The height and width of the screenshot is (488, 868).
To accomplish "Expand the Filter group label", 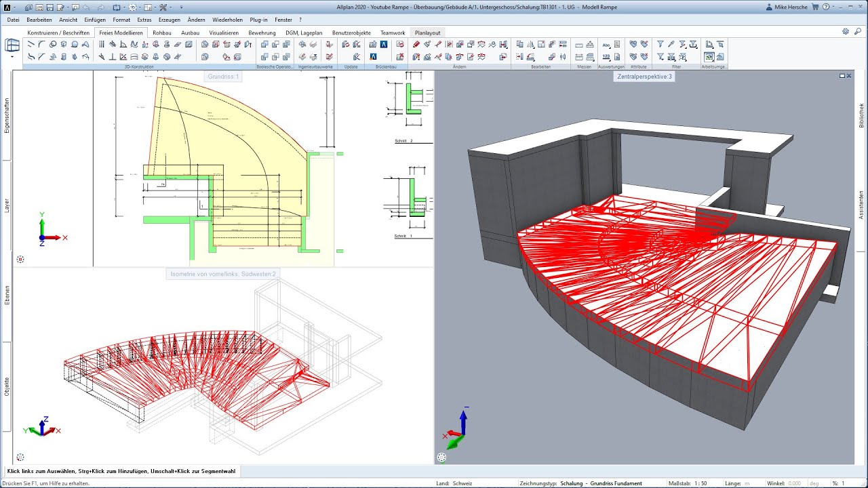I will pos(676,67).
